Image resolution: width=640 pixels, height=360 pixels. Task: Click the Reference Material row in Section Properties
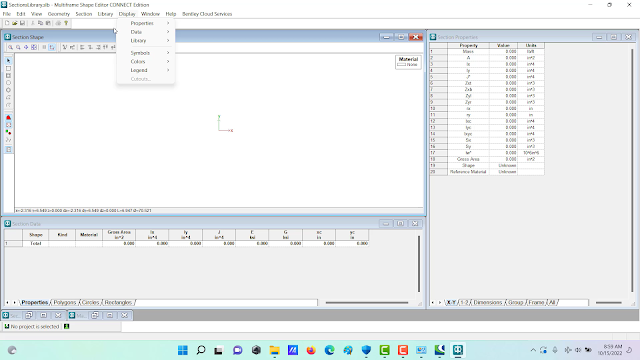(x=487, y=172)
